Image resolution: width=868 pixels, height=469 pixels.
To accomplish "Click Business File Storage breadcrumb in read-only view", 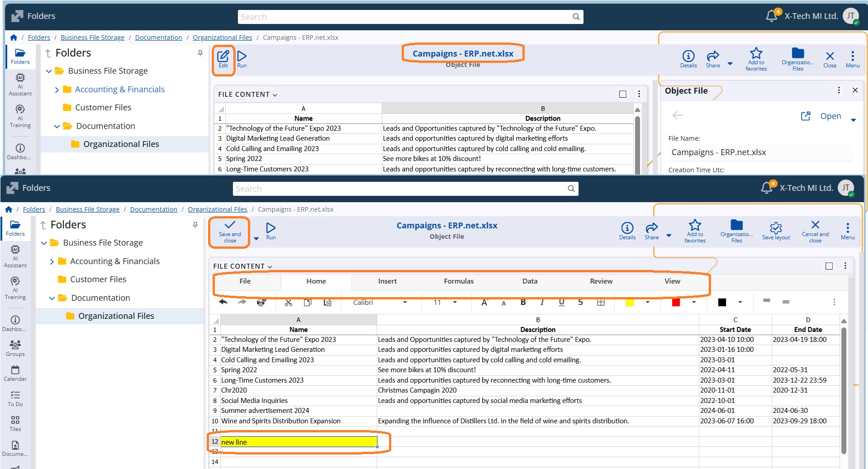I will (93, 38).
